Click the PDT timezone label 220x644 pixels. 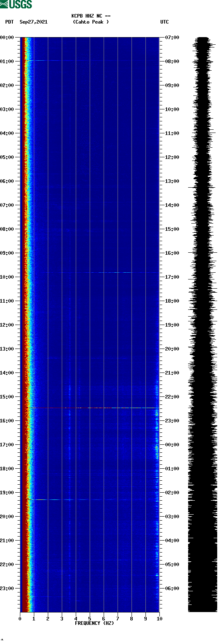[9, 22]
